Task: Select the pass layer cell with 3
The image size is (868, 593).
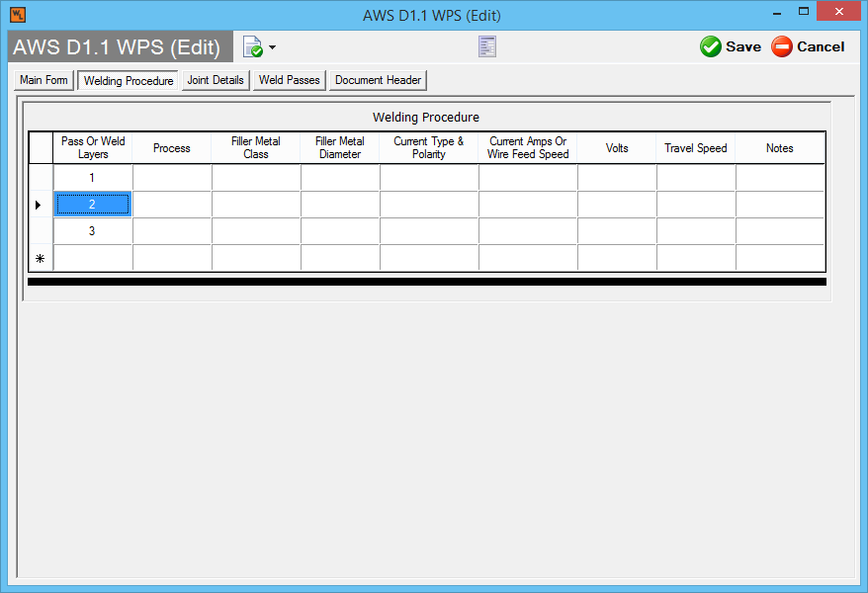Action: [x=93, y=230]
